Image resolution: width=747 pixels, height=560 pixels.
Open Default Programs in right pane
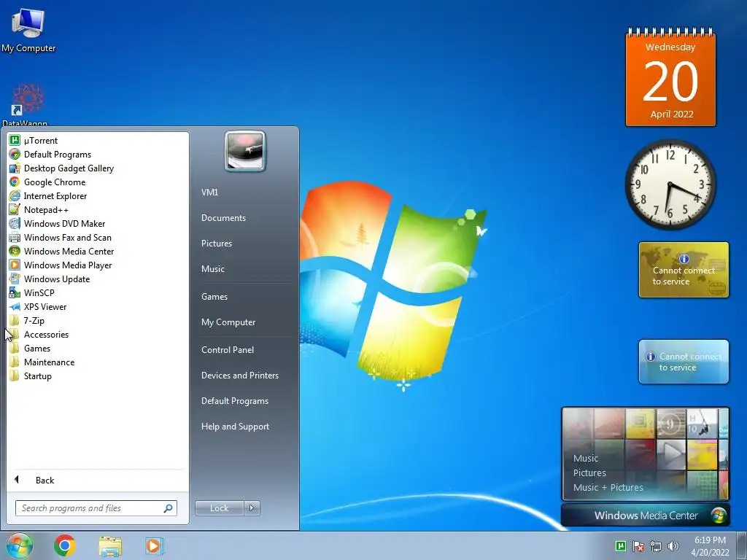click(235, 401)
